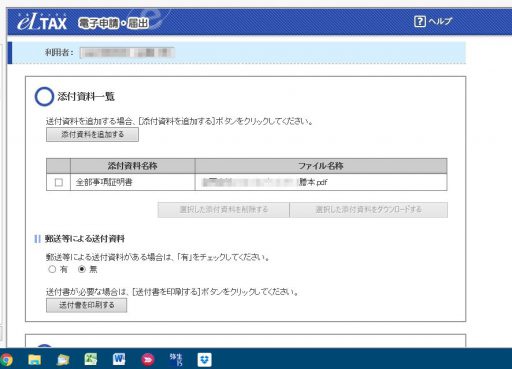Viewport: 512px width, 369px height.
Task: Open Dropbox from the taskbar
Action: click(x=204, y=360)
